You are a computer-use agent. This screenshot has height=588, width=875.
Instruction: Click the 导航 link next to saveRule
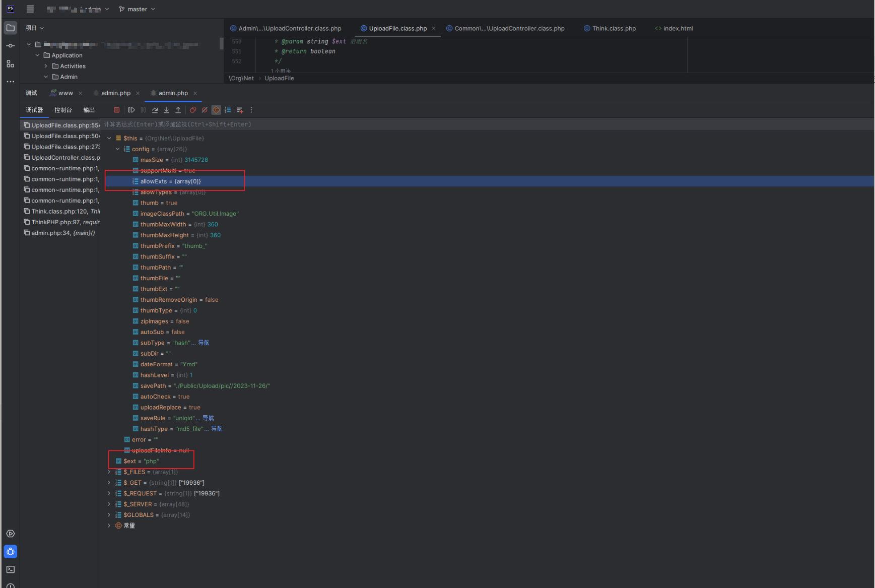point(208,418)
